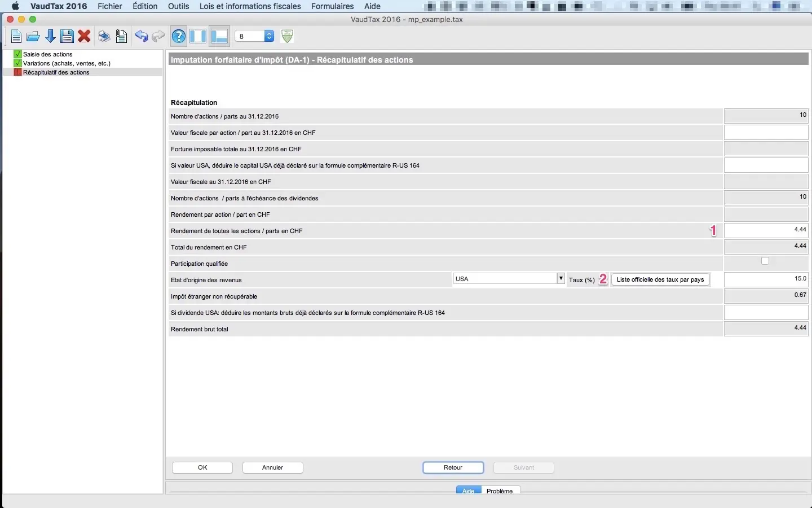The height and width of the screenshot is (508, 812).
Task: Click the Retour button
Action: pos(453,467)
